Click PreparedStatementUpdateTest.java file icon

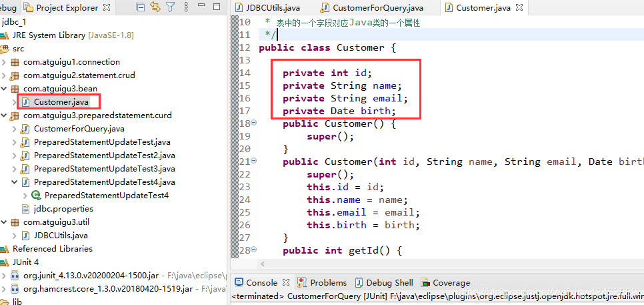[x=25, y=142]
